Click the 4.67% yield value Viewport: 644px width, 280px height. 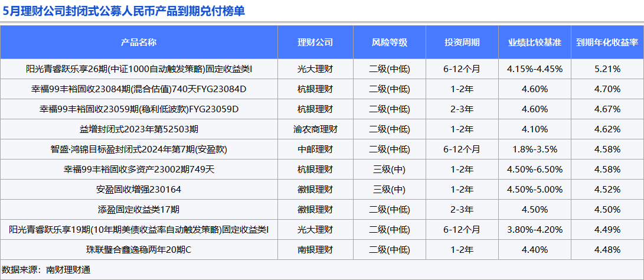607,109
